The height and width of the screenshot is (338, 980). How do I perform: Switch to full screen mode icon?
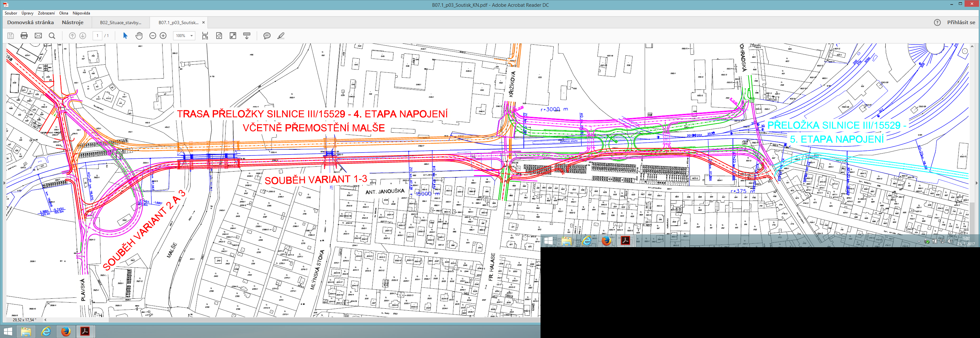(233, 36)
